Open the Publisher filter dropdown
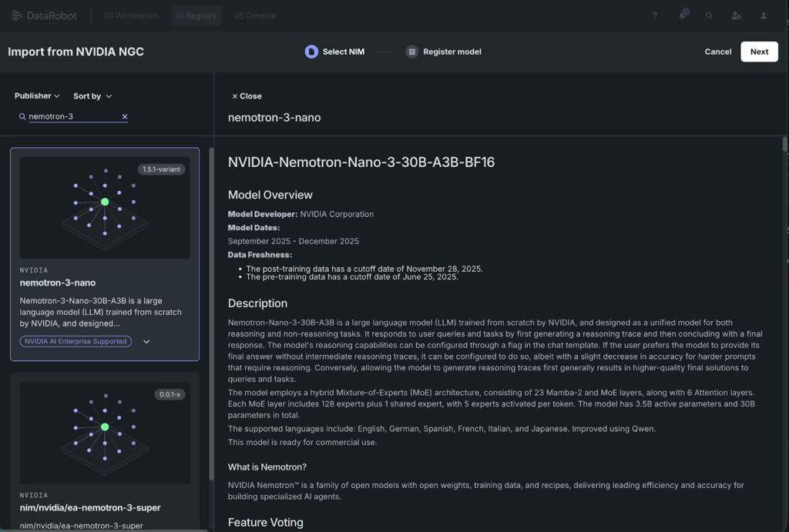 pyautogui.click(x=37, y=95)
